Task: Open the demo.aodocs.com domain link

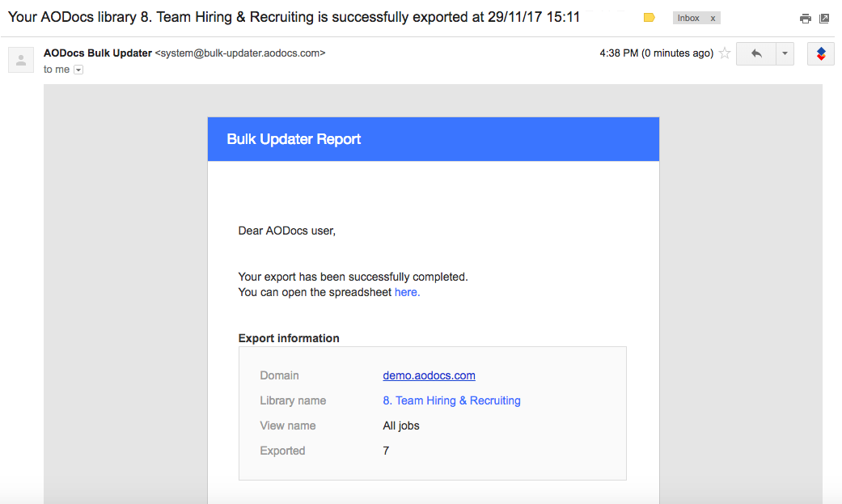Action: [x=429, y=375]
